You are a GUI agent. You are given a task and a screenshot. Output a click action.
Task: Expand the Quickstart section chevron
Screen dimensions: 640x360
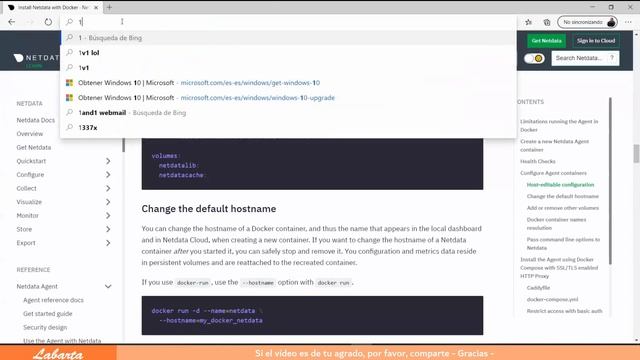coord(108,161)
